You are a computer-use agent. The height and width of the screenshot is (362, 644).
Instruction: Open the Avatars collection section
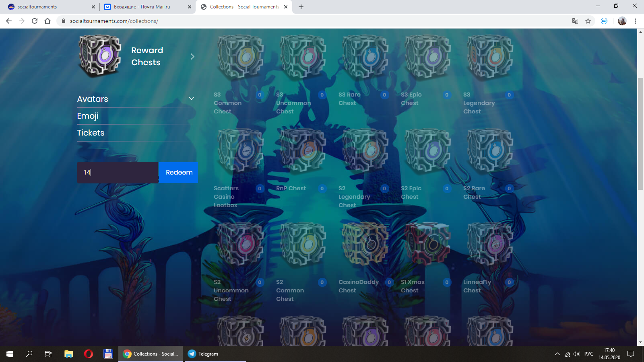tap(93, 99)
